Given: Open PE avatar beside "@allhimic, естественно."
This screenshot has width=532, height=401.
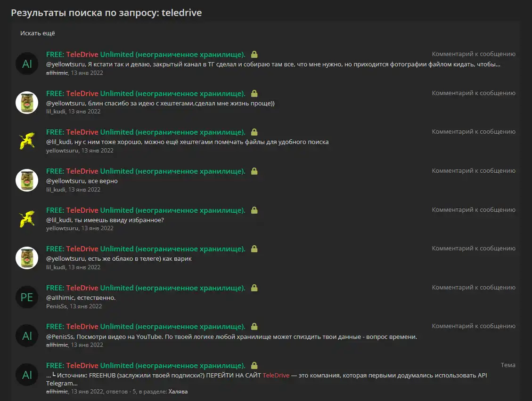Looking at the screenshot, I should click(x=27, y=297).
